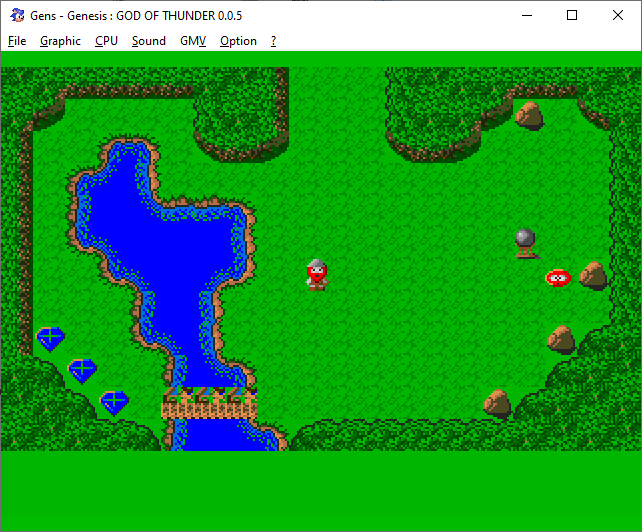
Task: Maximize the Gens window
Action: [x=572, y=16]
